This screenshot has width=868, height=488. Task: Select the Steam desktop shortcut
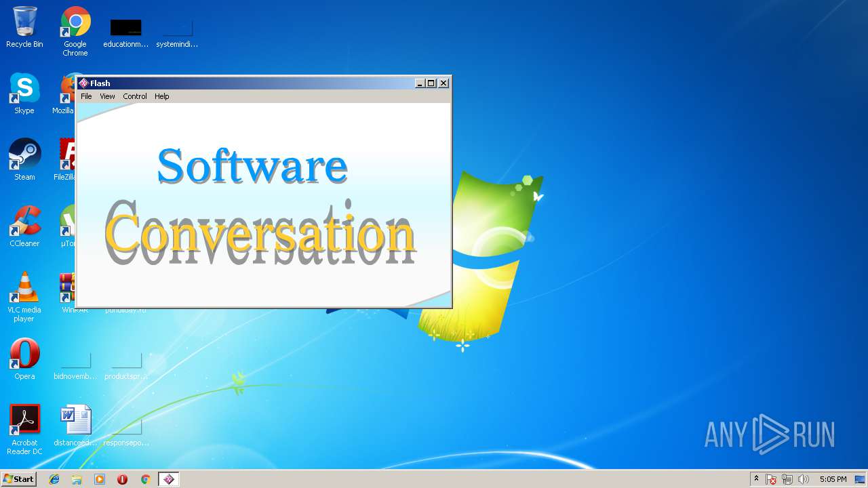click(x=24, y=160)
